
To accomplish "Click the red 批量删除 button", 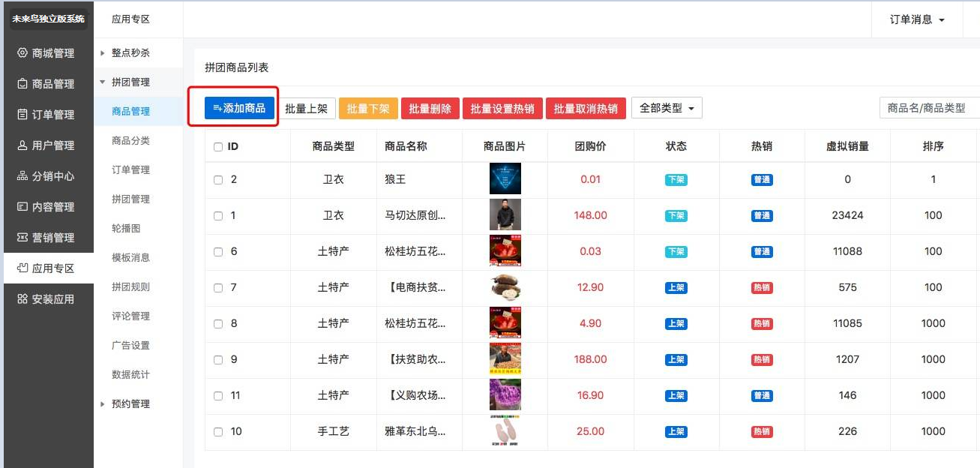I will click(430, 109).
